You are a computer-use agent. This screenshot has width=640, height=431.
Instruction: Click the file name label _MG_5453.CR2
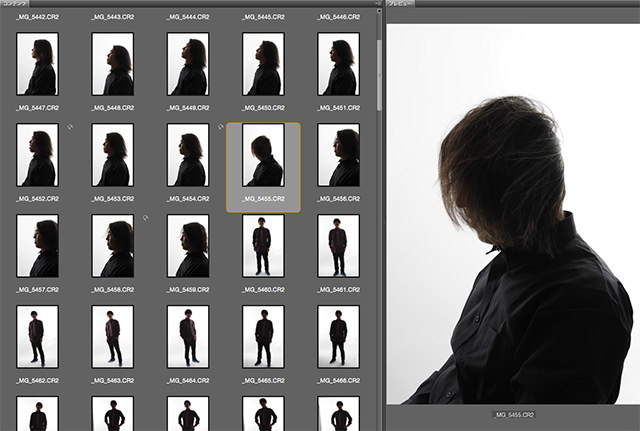[x=113, y=199]
